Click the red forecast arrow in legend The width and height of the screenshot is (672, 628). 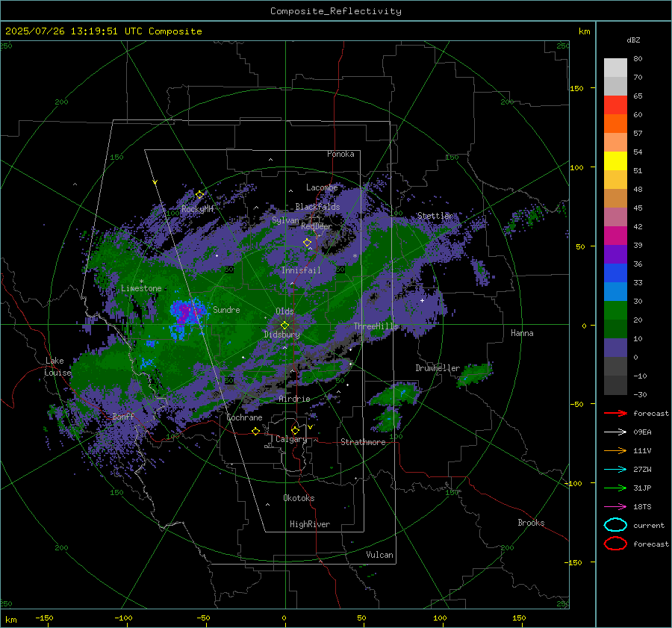(x=615, y=413)
